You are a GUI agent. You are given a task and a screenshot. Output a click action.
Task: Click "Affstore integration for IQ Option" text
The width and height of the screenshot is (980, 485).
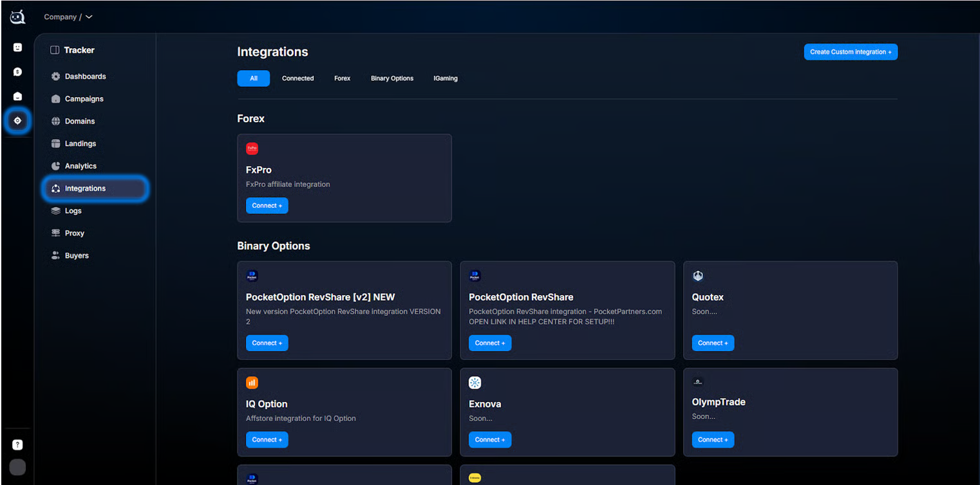coord(301,419)
